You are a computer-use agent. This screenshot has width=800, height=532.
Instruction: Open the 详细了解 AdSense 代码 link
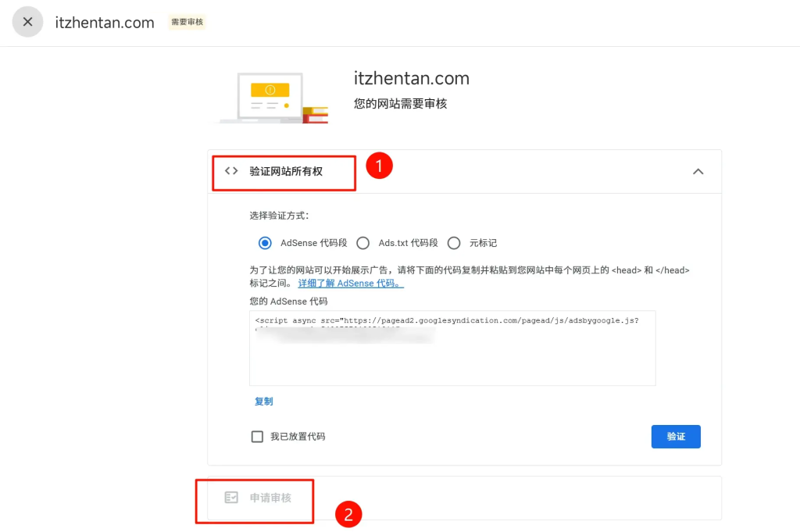tap(351, 284)
